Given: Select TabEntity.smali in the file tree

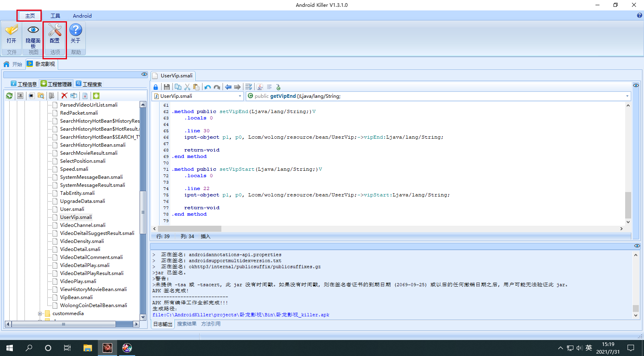Looking at the screenshot, I should [x=77, y=193].
